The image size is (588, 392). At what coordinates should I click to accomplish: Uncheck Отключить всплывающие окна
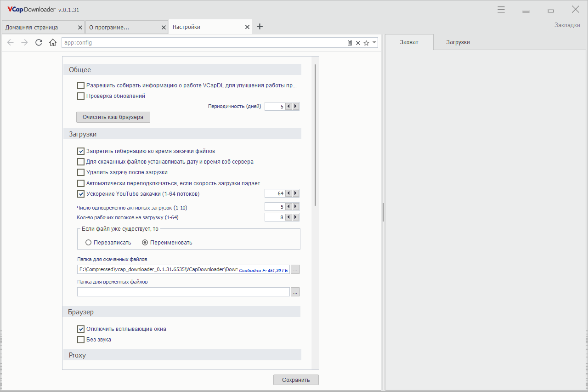click(81, 329)
